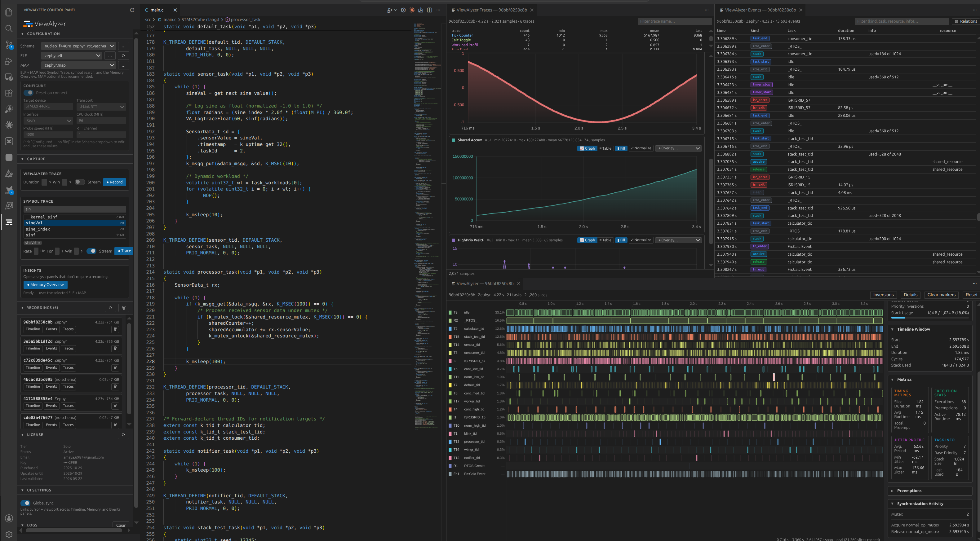980x541 pixels.
Task: Open the Search view in activity bar
Action: click(x=9, y=29)
